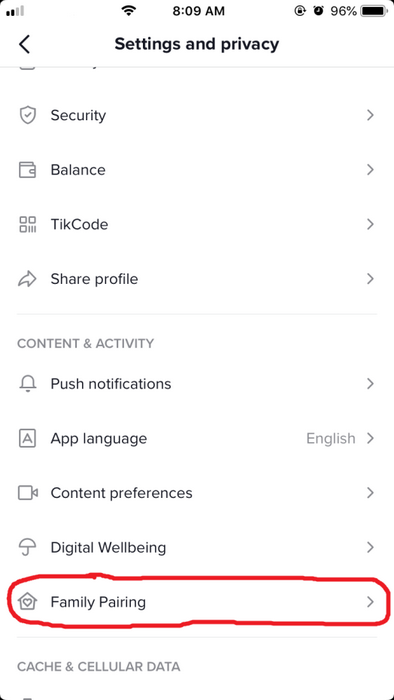Viewport: 394px width, 700px height.
Task: Open the Share profile entry
Action: (197, 279)
